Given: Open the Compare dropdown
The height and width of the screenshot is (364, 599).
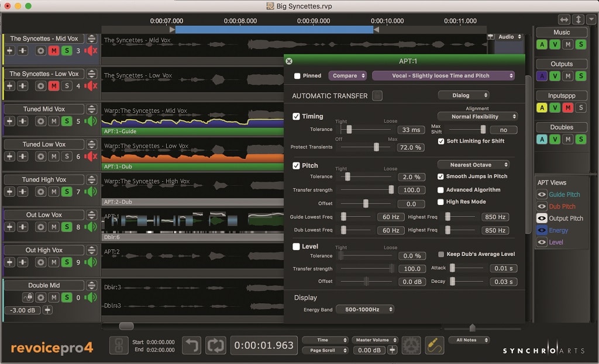Looking at the screenshot, I should point(347,75).
